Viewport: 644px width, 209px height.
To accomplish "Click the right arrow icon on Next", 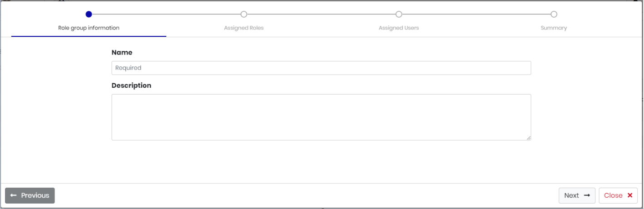I will [587, 195].
